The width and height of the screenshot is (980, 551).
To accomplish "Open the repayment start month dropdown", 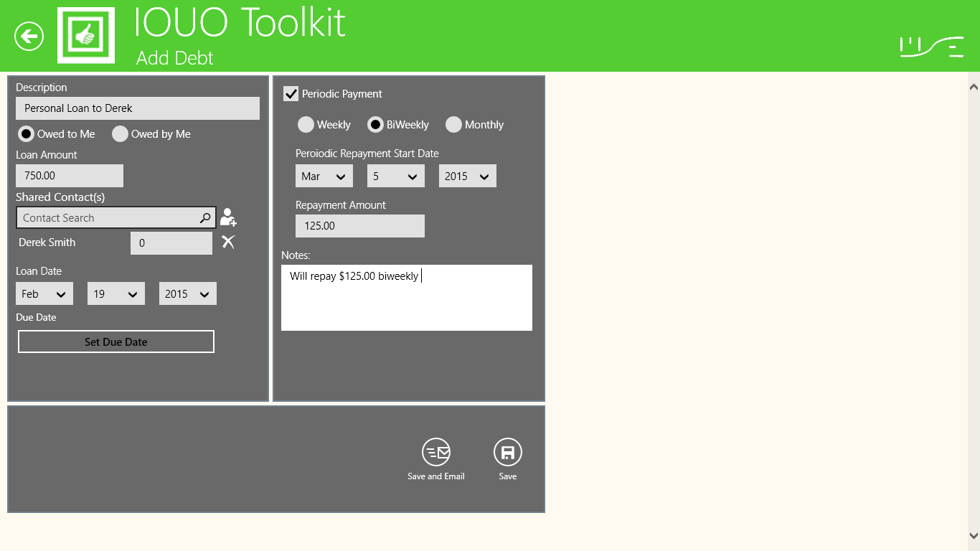I will click(324, 176).
